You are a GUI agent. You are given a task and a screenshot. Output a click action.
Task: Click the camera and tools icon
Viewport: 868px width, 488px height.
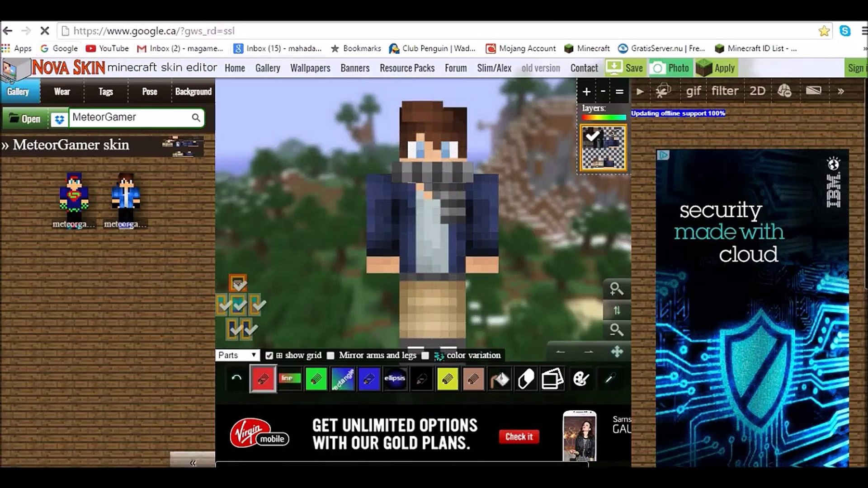click(x=663, y=91)
